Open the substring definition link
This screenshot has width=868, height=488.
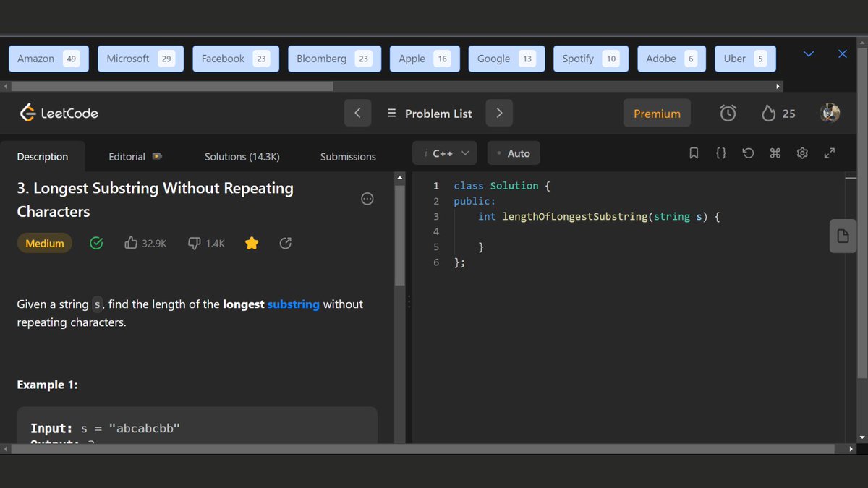tap(293, 304)
